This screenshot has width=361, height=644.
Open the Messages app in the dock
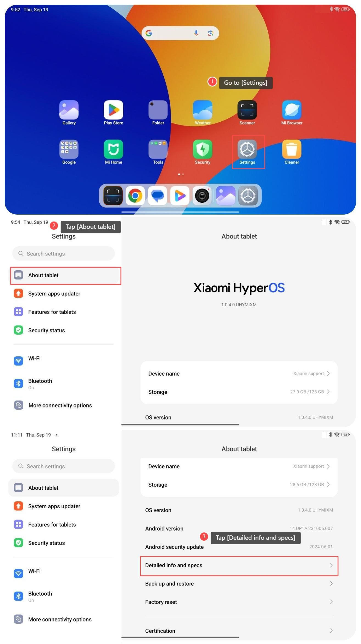(x=158, y=196)
